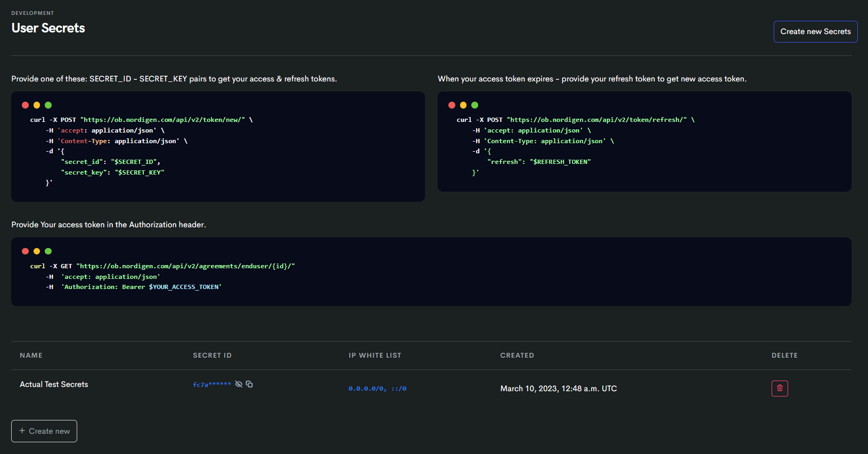Click green dot in the token/refresh code block
The height and width of the screenshot is (454, 868).
click(475, 105)
